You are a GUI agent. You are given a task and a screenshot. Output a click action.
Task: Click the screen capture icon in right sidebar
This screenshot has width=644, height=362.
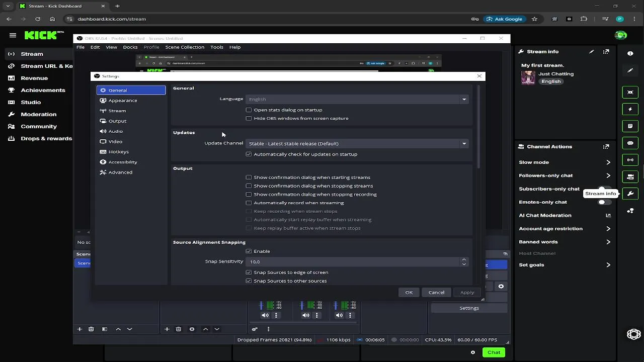(x=630, y=92)
